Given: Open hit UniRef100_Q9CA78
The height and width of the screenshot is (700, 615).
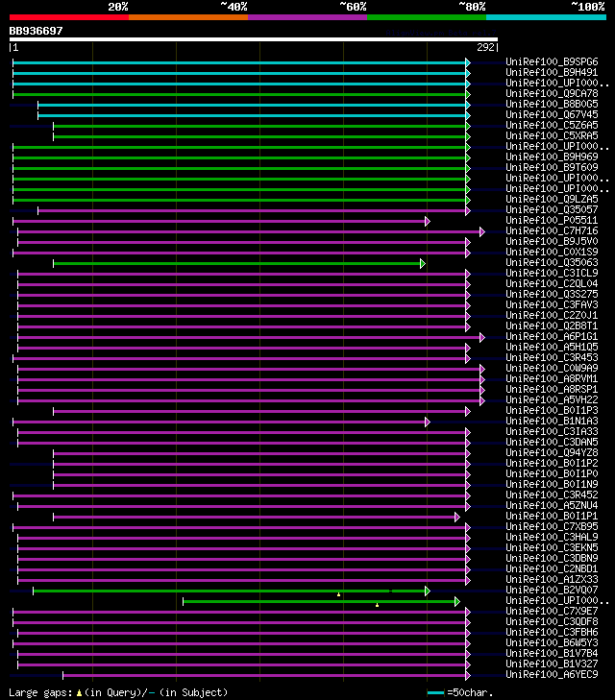Looking at the screenshot, I should (552, 93).
